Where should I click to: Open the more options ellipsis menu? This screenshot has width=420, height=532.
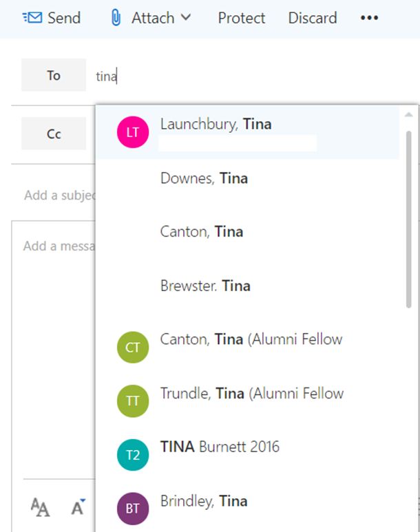370,18
